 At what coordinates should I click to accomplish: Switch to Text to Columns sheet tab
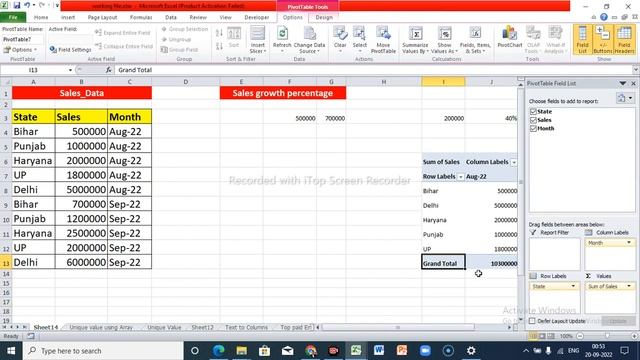click(x=246, y=327)
